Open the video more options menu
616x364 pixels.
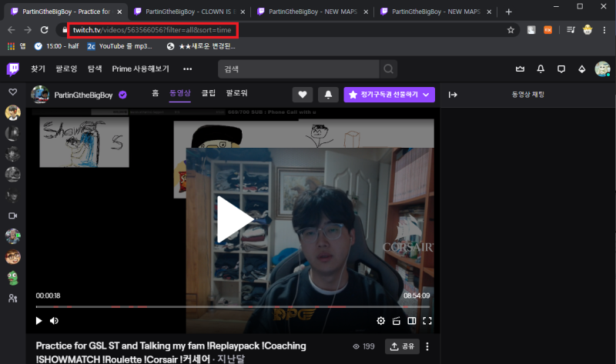click(427, 346)
